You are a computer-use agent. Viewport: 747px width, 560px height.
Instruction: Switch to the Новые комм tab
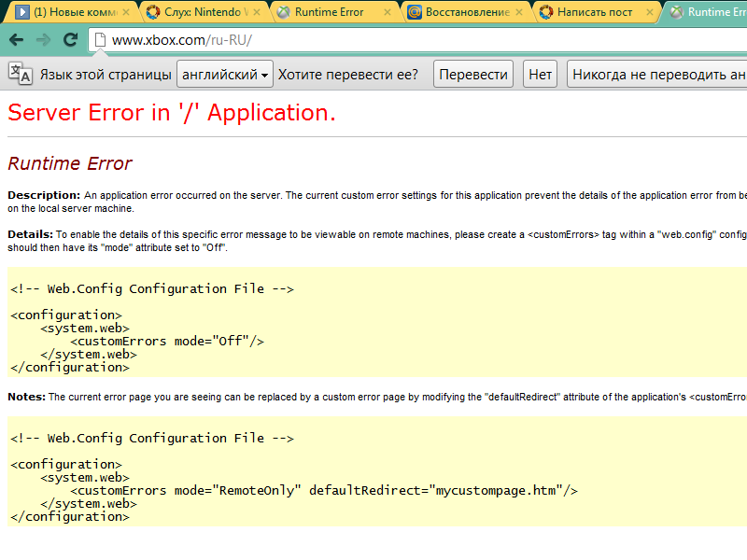pyautogui.click(x=72, y=12)
